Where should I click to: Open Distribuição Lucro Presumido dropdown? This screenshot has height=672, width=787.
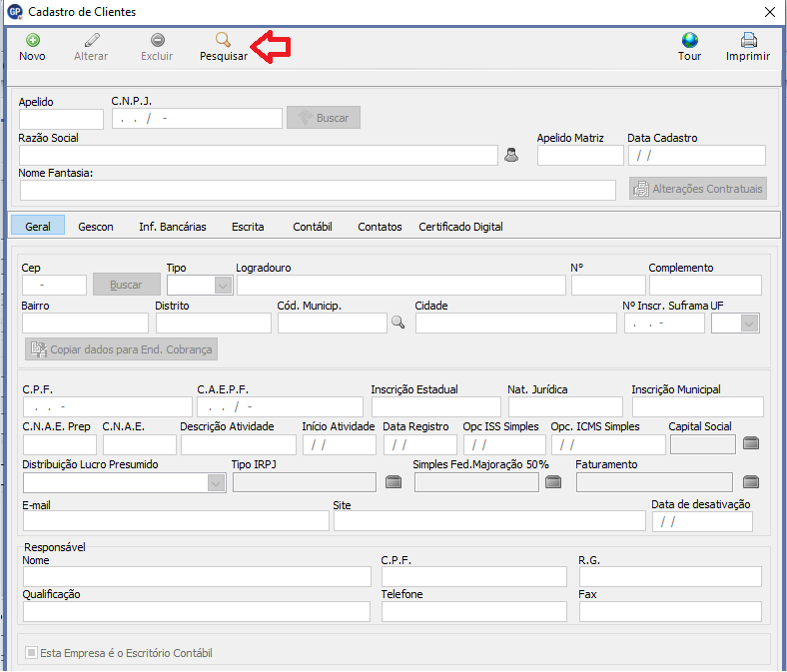216,482
